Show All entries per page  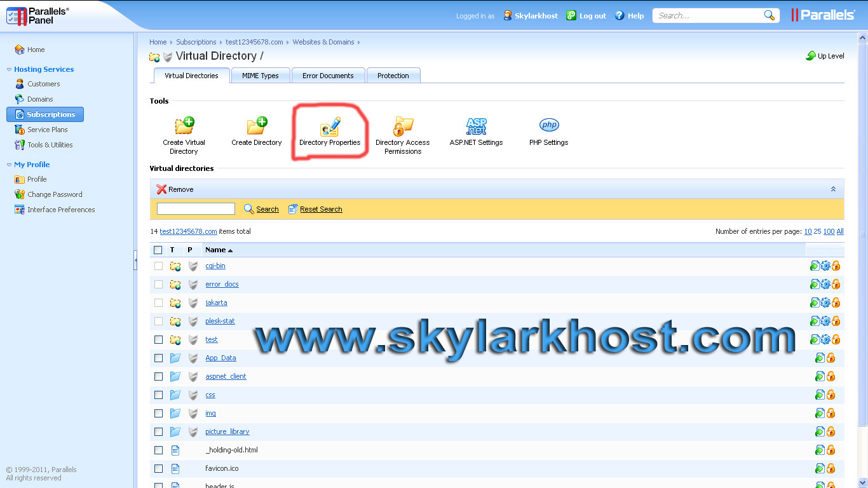[x=840, y=231]
